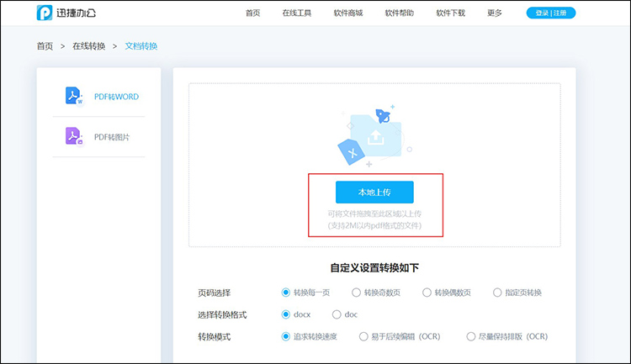The height and width of the screenshot is (364, 631).
Task: Click the 转换模式 label
Action: click(x=214, y=336)
